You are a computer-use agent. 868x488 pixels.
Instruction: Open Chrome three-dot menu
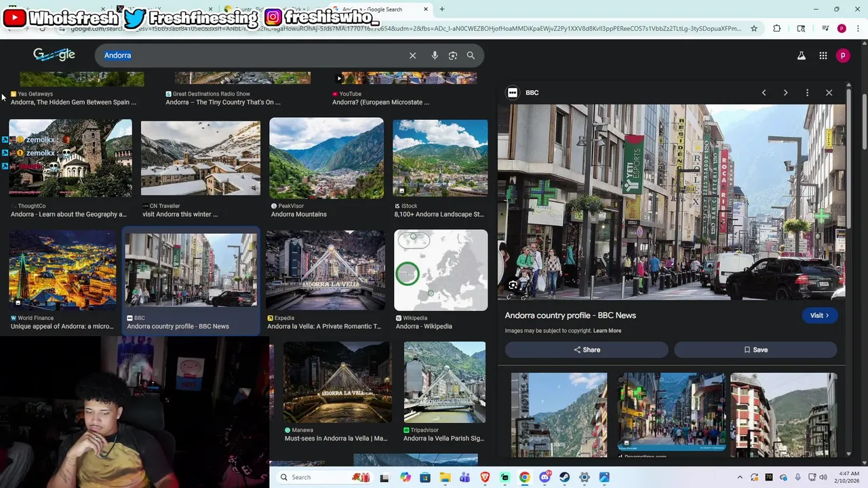[x=858, y=28]
